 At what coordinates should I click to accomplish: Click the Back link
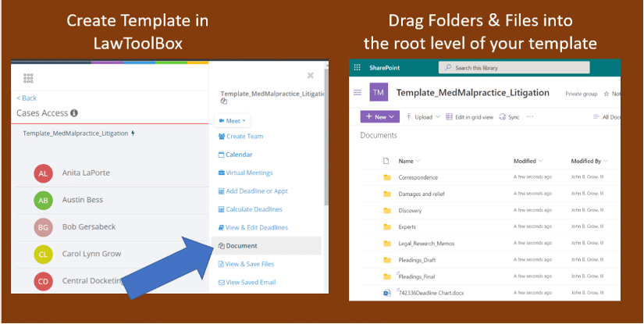click(x=27, y=98)
